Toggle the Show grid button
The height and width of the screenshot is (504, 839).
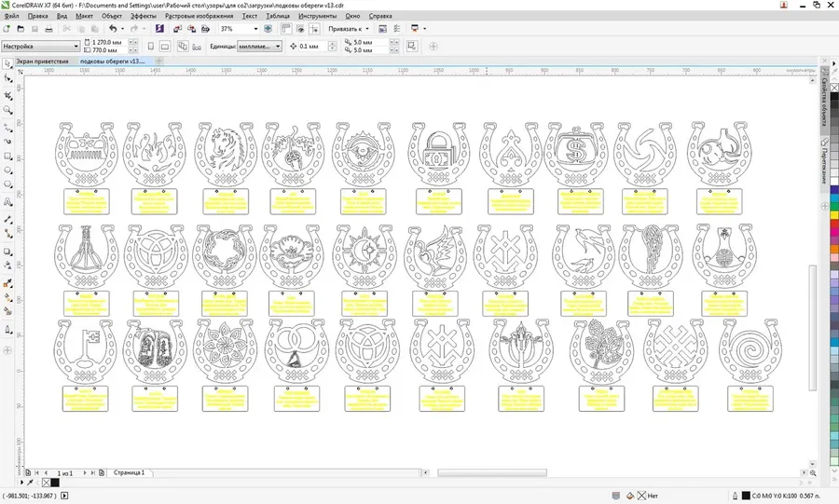300,29
